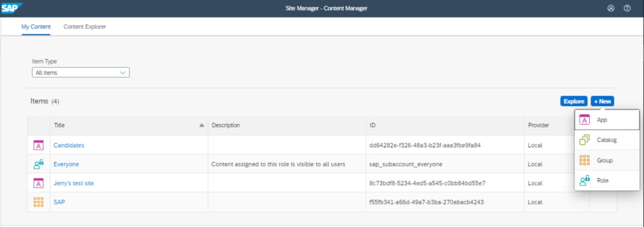Click the SAP row group icon
The height and width of the screenshot is (227, 644).
coord(38,202)
